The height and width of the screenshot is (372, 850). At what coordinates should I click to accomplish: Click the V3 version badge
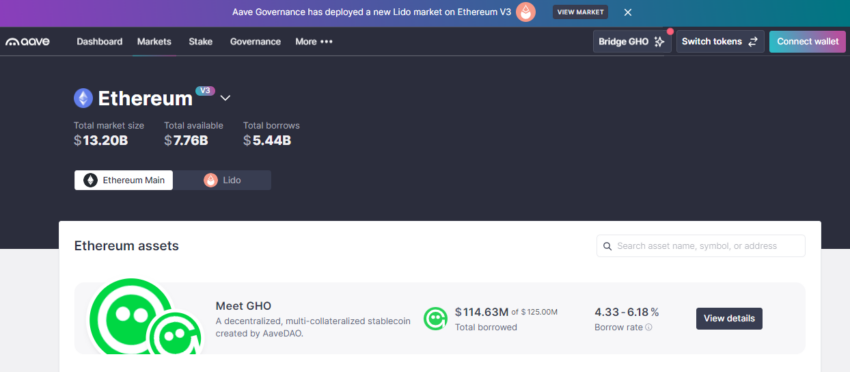205,91
